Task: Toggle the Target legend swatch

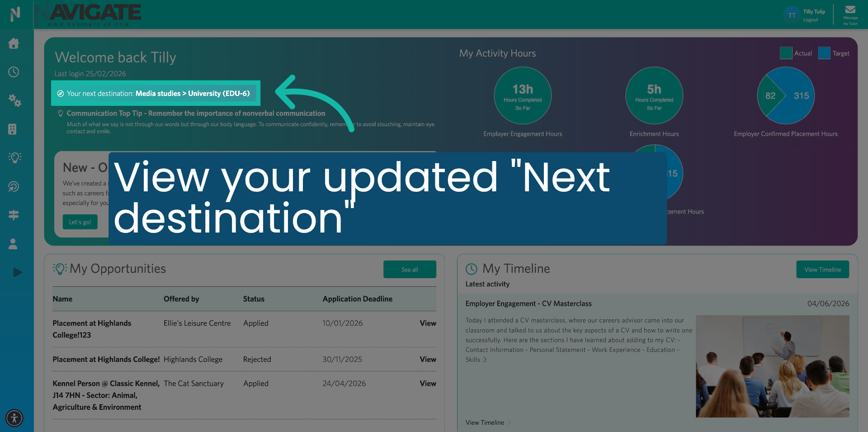Action: tap(825, 53)
